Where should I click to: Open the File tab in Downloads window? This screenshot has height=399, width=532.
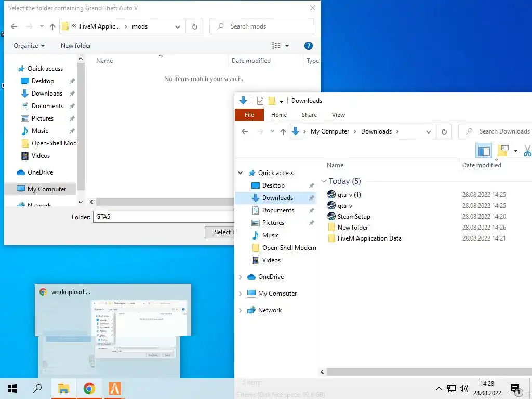249,115
